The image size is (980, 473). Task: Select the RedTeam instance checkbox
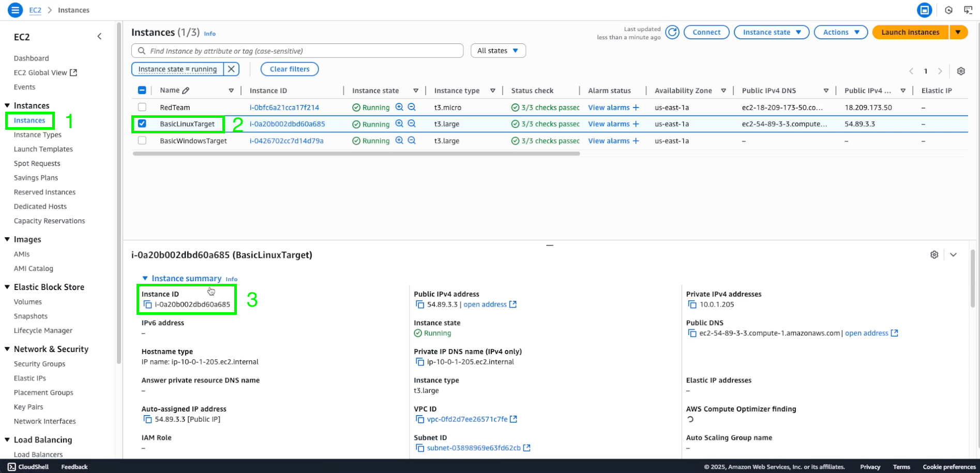coord(142,107)
